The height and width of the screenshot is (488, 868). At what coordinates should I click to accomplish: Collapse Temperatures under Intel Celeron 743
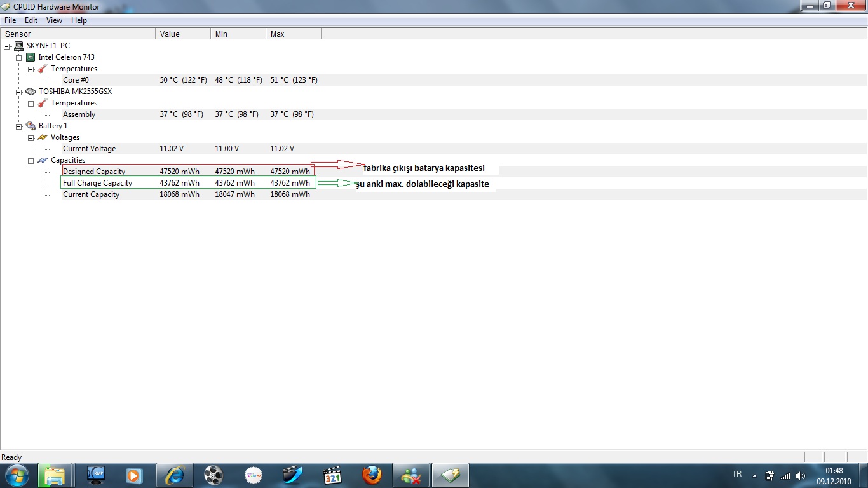click(31, 69)
